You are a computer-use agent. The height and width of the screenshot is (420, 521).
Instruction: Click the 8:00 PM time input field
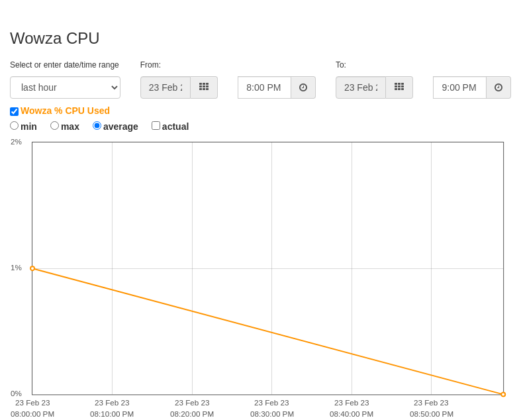(265, 87)
